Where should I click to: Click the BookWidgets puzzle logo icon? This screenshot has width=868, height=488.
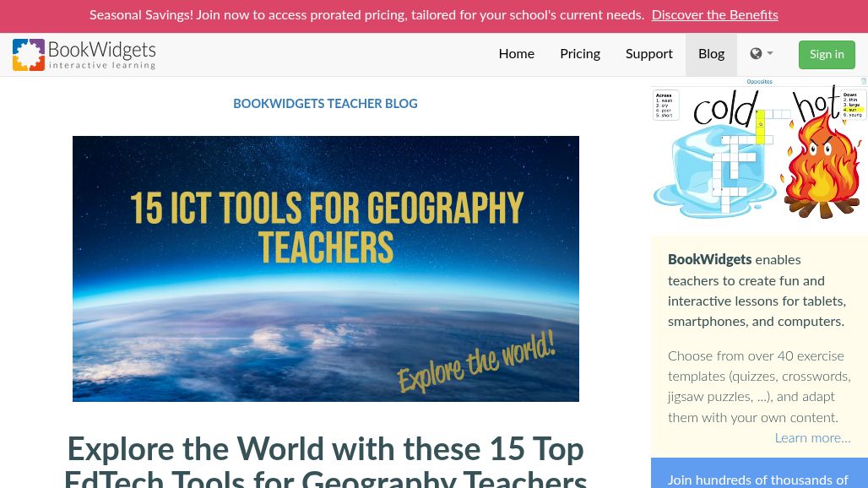point(28,54)
